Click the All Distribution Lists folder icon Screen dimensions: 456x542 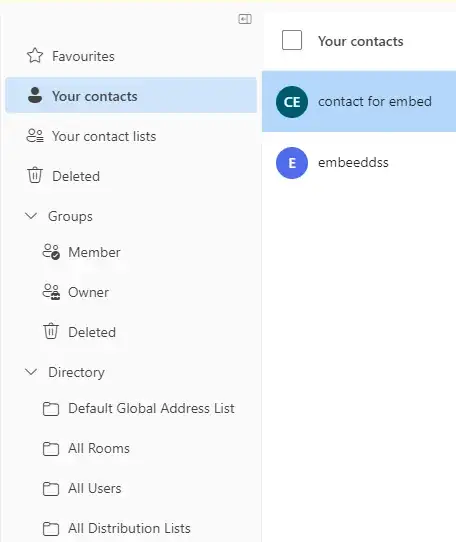coord(51,529)
